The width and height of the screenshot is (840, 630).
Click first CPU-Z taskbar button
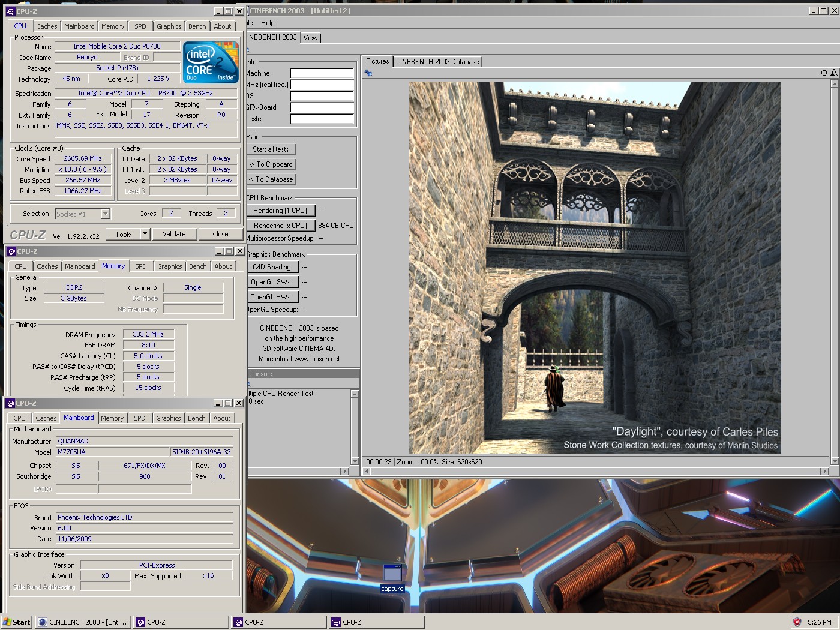point(182,622)
